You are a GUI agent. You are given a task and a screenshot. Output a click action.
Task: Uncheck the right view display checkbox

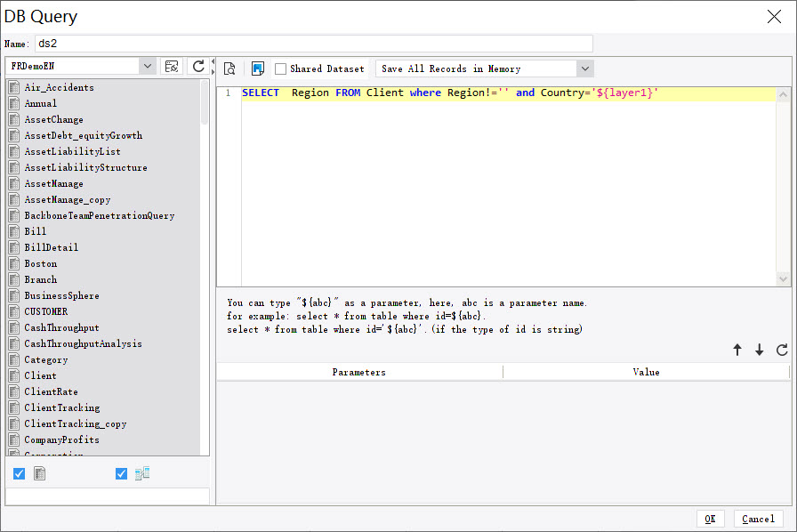[121, 473]
